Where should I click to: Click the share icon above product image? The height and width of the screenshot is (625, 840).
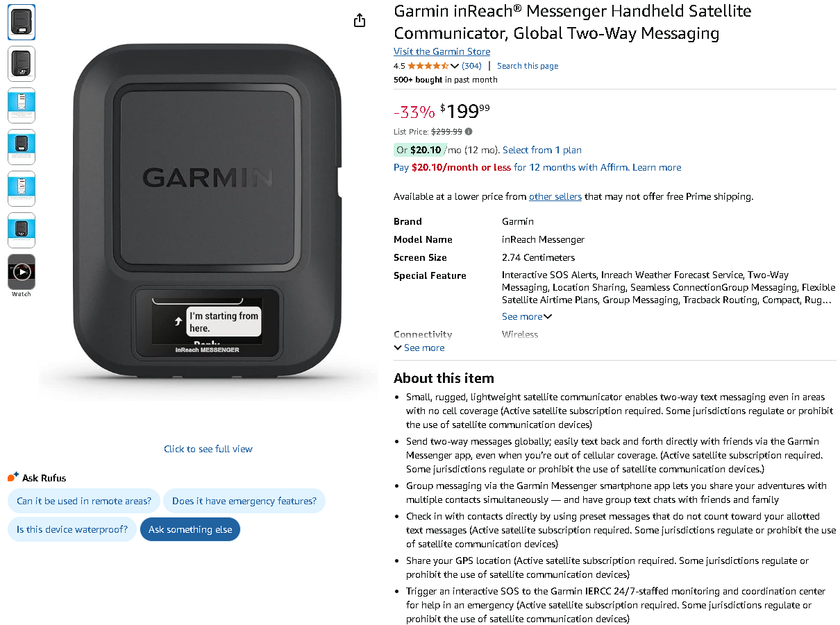tap(359, 21)
